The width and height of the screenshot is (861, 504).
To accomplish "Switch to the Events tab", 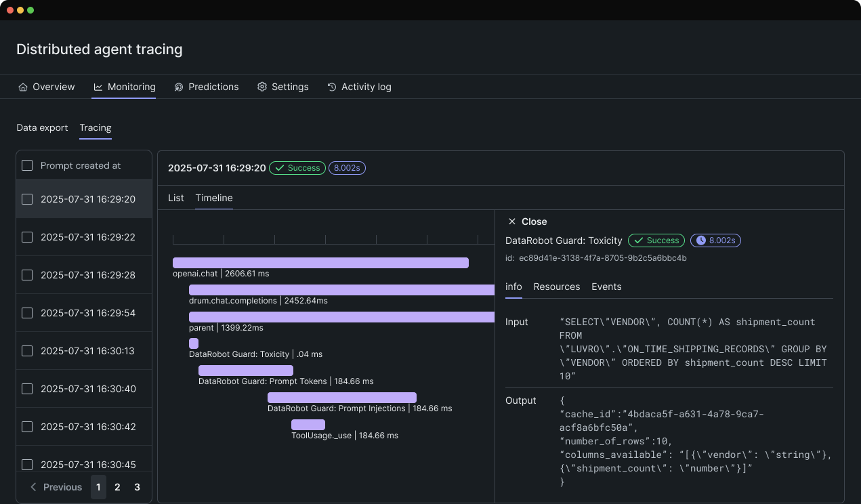I will pos(606,287).
